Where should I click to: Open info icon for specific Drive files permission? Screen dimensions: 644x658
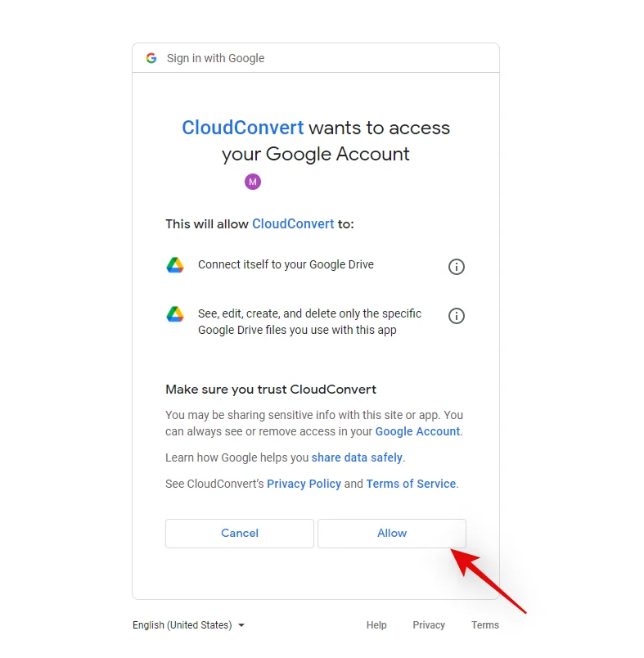(457, 316)
